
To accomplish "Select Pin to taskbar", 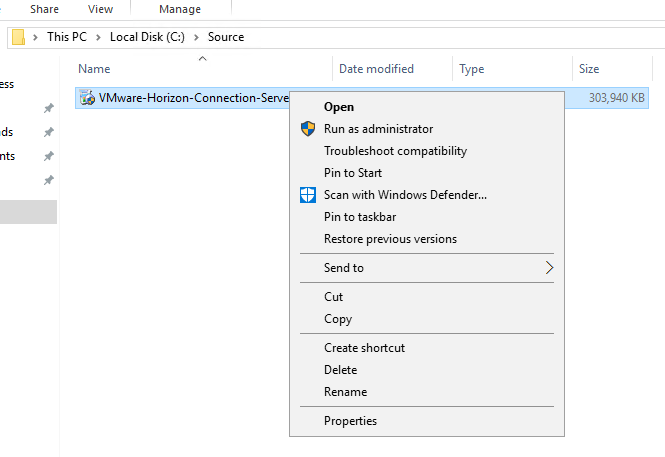I will click(x=427, y=217).
